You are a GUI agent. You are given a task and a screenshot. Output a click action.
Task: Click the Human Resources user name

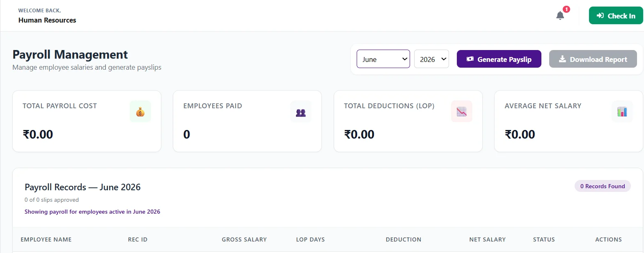pos(47,20)
